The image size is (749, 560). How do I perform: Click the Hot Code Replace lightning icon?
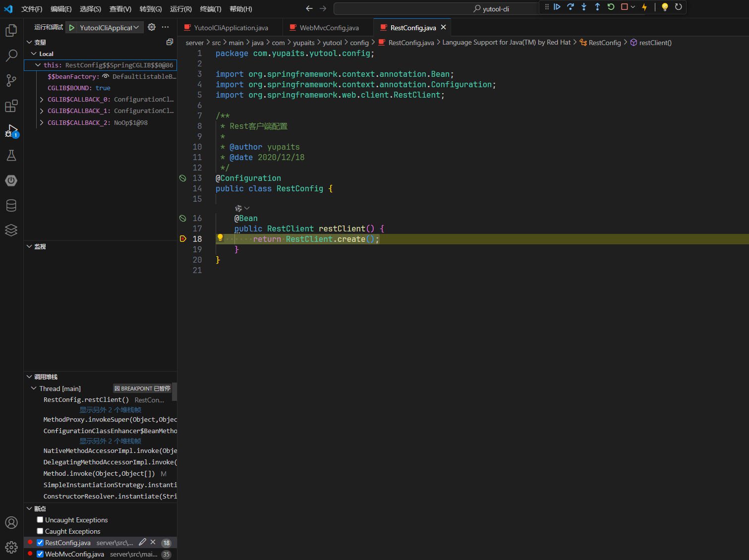coord(644,7)
